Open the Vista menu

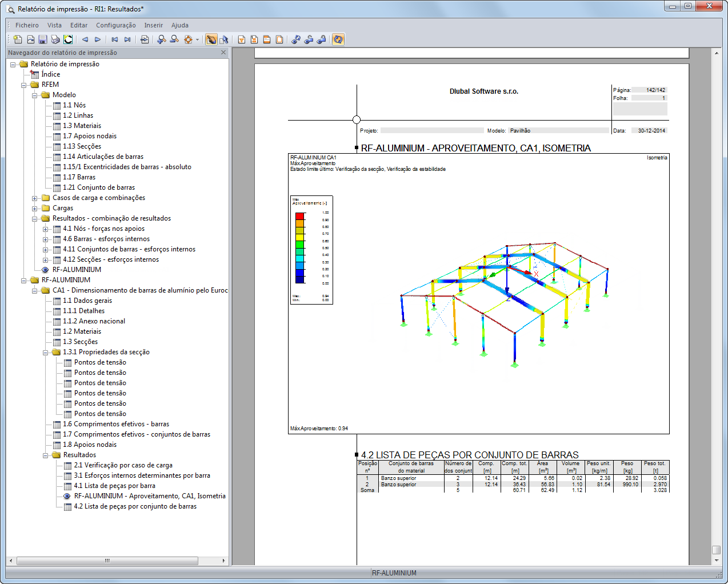pos(54,25)
